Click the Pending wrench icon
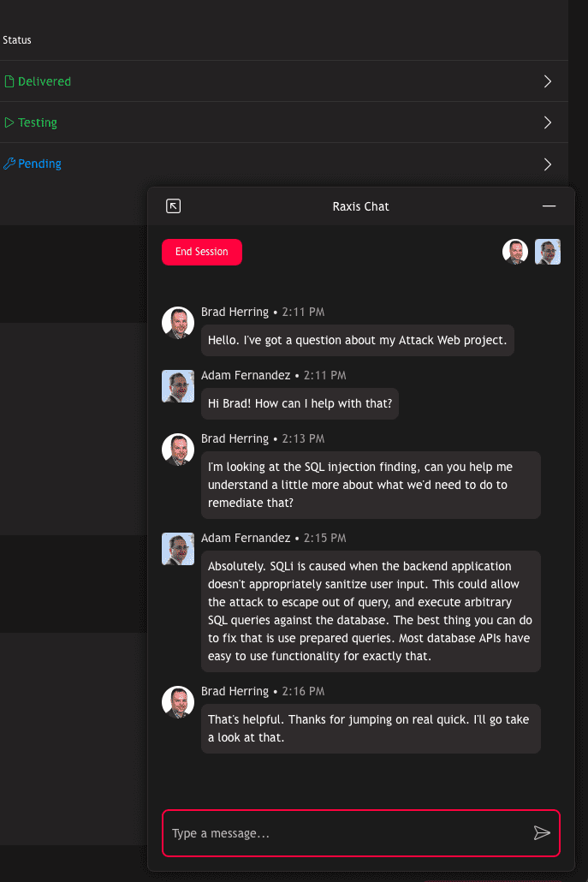The height and width of the screenshot is (882, 588). pyautogui.click(x=9, y=164)
